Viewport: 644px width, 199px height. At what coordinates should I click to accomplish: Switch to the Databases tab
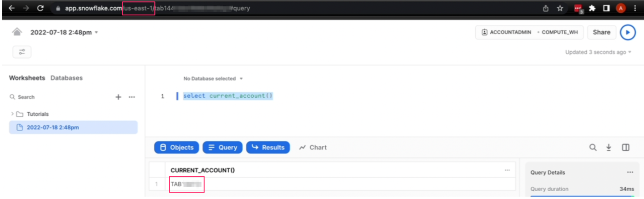click(66, 78)
